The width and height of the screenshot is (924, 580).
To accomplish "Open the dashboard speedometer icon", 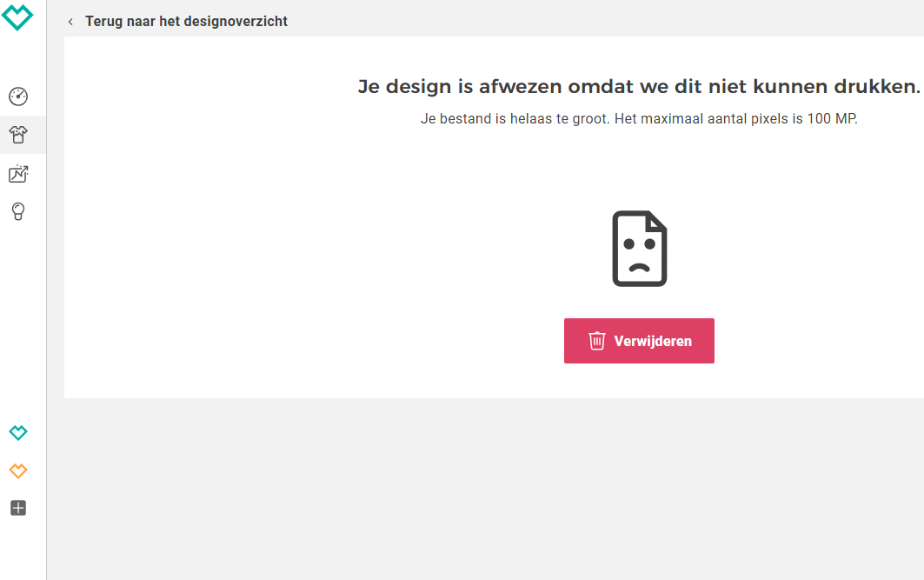I will (18, 97).
